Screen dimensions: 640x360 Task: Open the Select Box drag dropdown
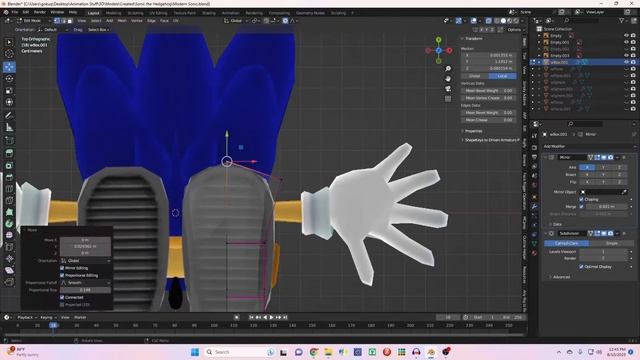point(99,30)
